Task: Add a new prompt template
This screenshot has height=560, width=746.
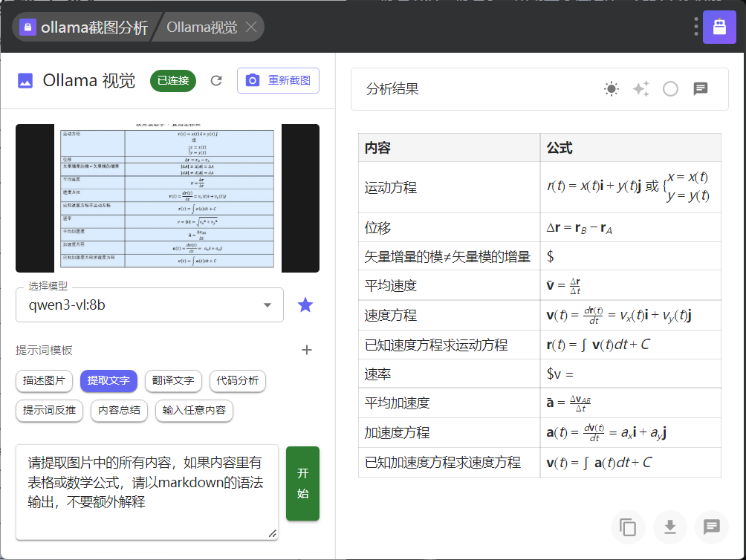Action: pyautogui.click(x=306, y=350)
